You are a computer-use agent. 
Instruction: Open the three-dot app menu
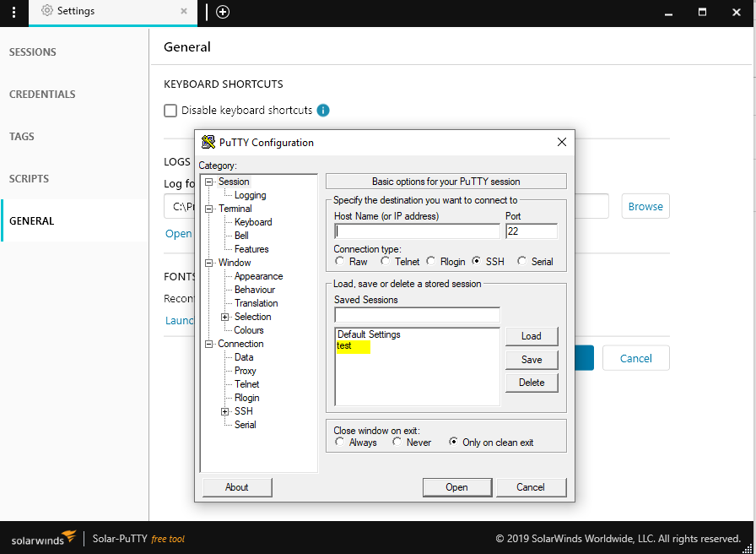(x=13, y=13)
